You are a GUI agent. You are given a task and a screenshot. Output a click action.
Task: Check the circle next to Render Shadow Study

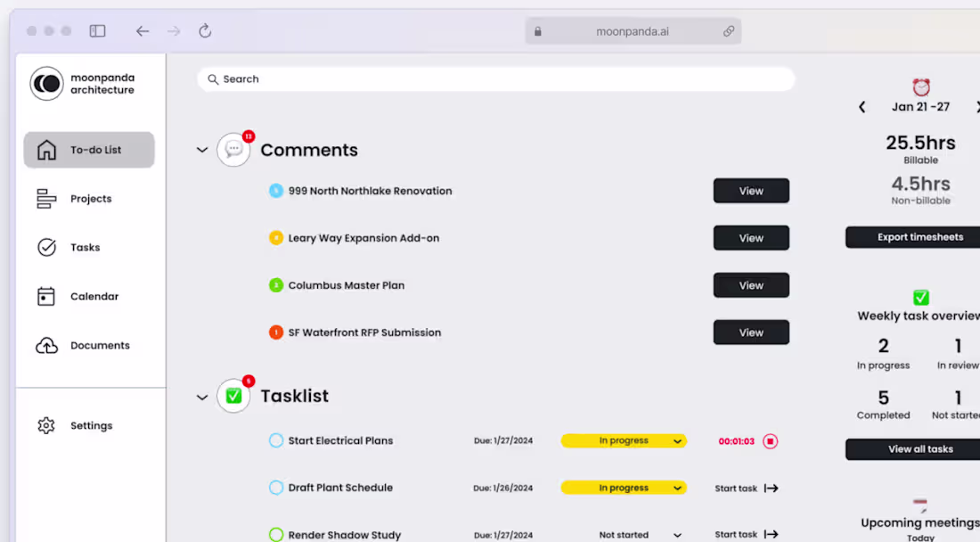pyautogui.click(x=275, y=534)
